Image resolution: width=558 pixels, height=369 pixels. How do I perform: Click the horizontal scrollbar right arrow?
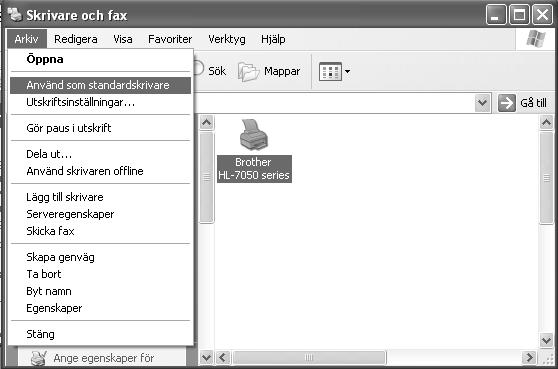(x=529, y=357)
